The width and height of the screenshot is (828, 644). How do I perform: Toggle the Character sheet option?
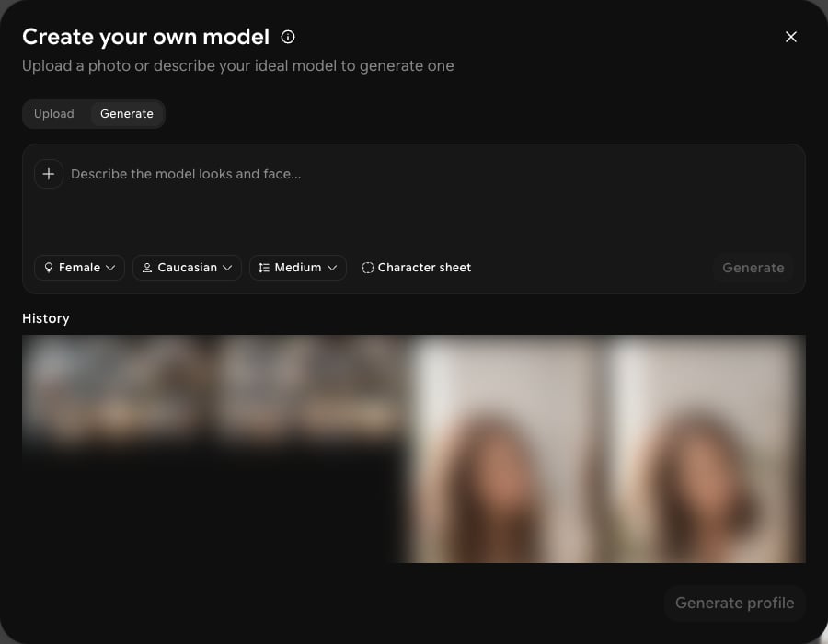417,268
